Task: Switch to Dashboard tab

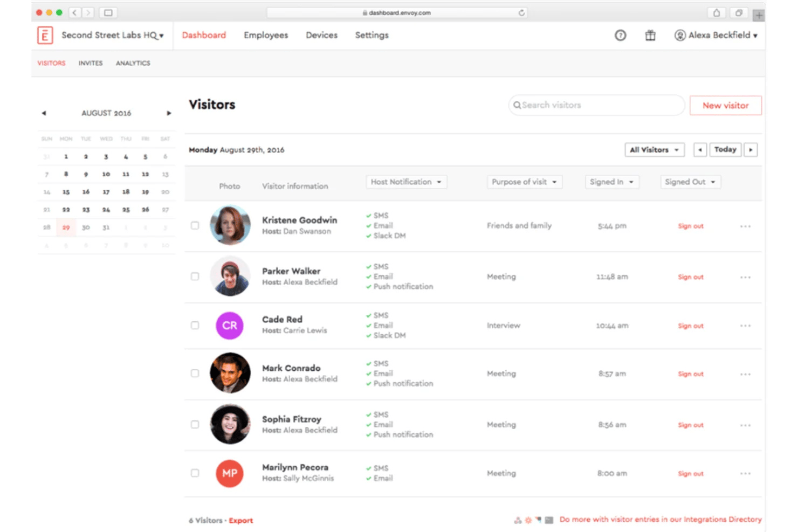Action: (x=204, y=36)
